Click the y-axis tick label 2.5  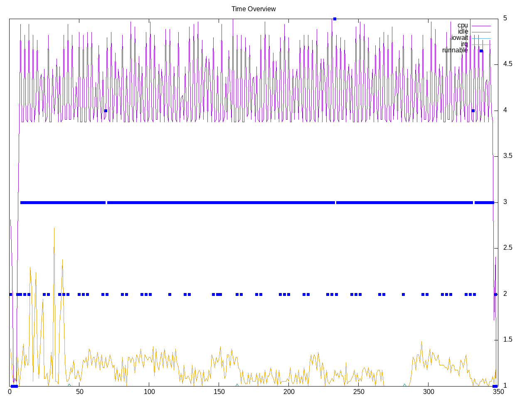point(507,248)
